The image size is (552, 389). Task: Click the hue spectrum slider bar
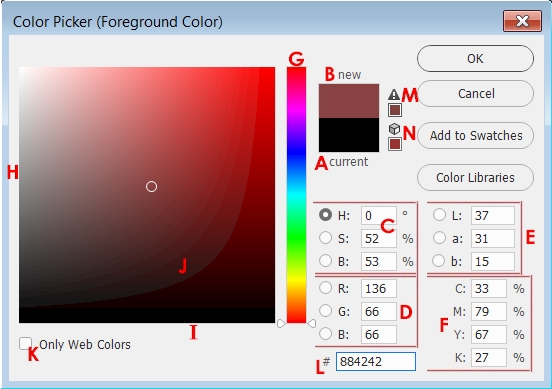click(296, 195)
